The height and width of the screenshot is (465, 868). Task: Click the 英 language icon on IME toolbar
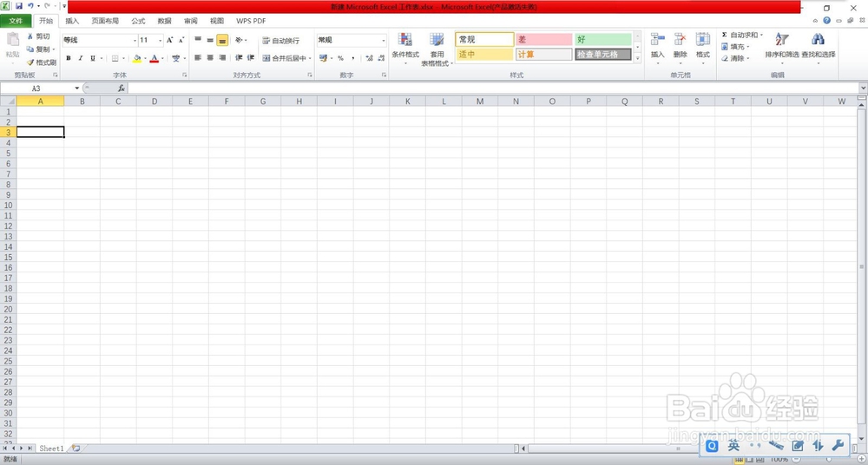(733, 446)
